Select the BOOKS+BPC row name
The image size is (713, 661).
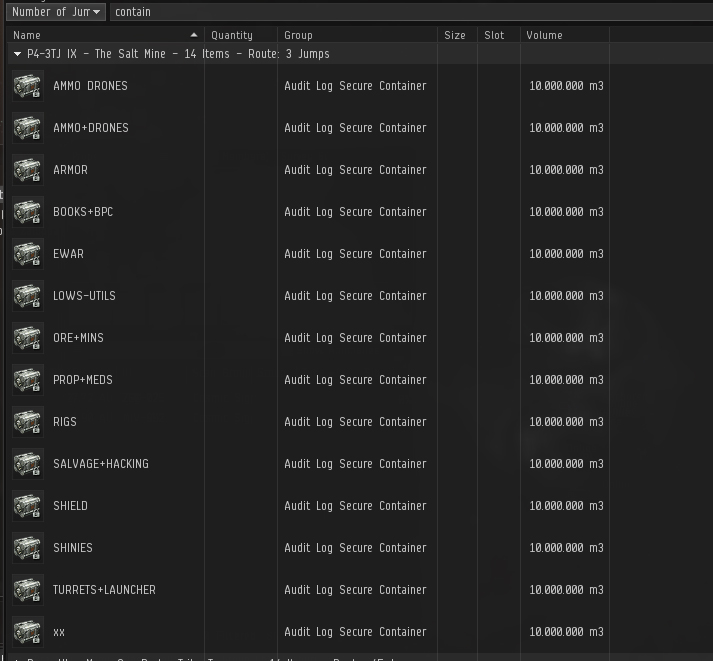coord(83,212)
